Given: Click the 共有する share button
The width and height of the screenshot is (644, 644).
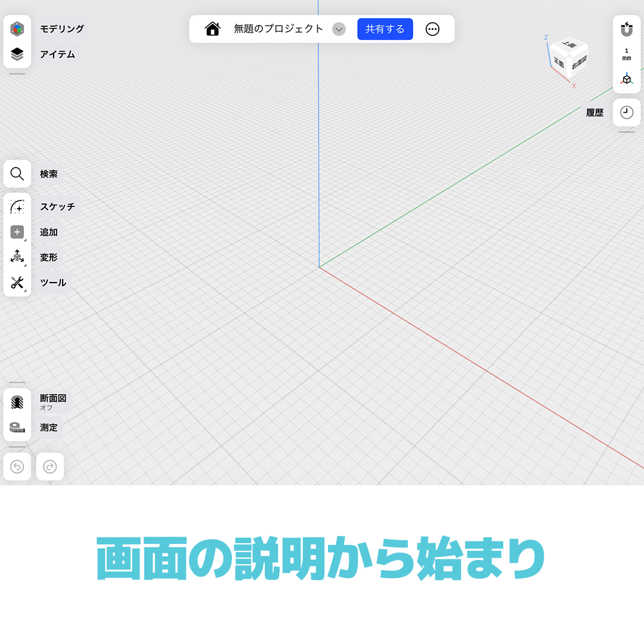Looking at the screenshot, I should pos(385,29).
